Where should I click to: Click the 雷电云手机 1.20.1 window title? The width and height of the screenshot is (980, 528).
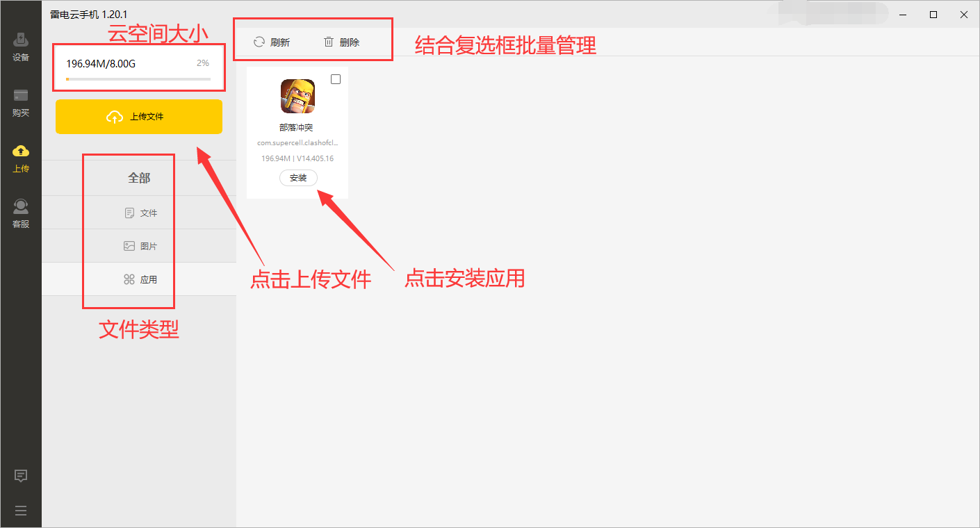(89, 14)
